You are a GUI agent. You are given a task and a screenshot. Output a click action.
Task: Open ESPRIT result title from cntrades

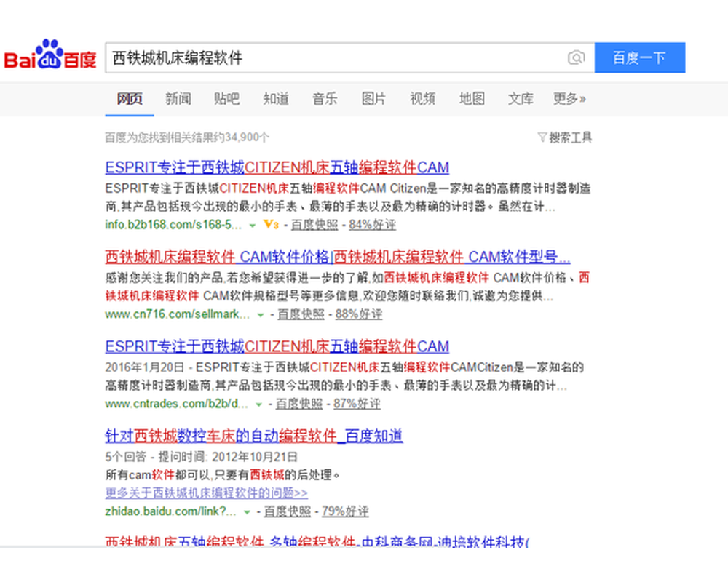pos(277,347)
